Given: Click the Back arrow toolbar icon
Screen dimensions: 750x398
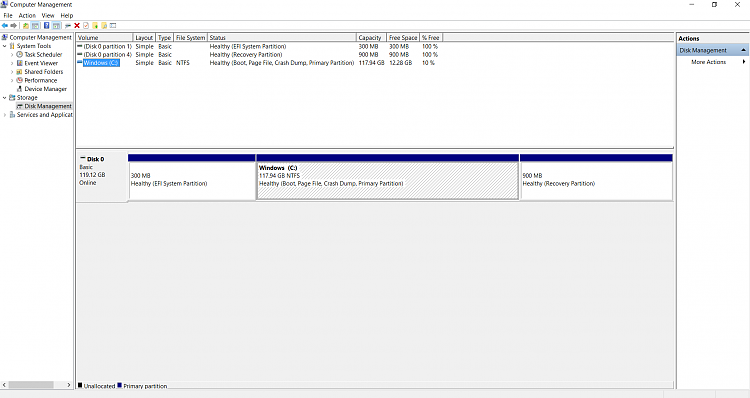Looking at the screenshot, I should [5, 25].
